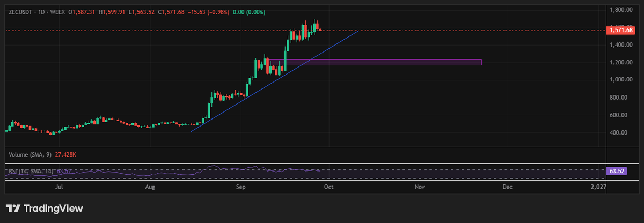The image size is (644, 223).
Task: Click the 27.428K volume value
Action: (65, 154)
